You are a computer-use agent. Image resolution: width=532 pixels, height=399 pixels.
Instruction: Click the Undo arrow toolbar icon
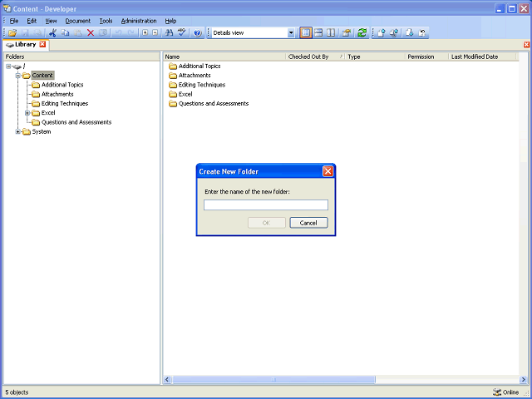coord(118,33)
